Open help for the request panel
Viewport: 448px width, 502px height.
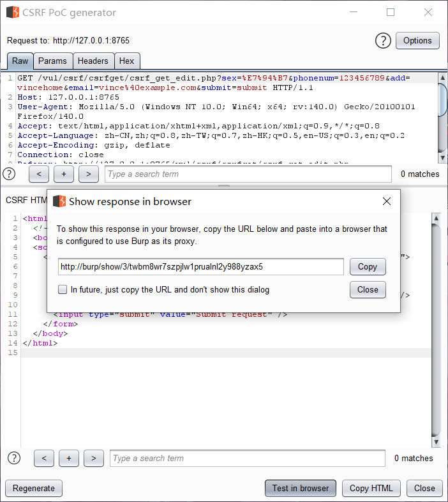point(9,174)
